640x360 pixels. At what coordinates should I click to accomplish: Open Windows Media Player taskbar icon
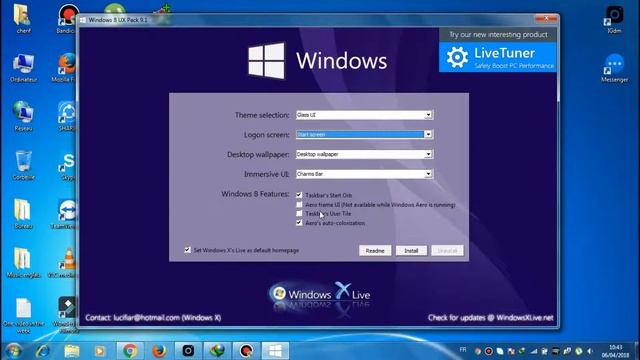[100, 351]
